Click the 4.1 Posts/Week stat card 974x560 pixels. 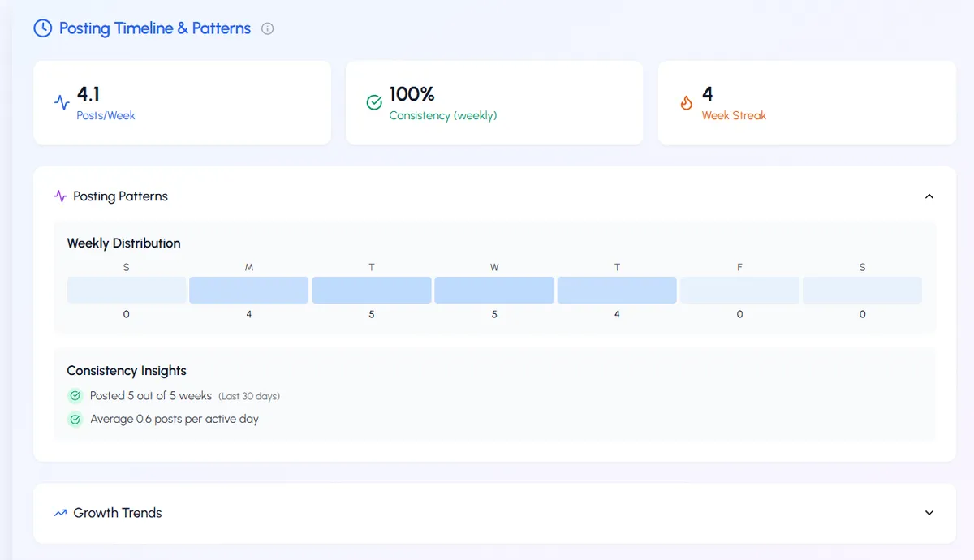182,103
